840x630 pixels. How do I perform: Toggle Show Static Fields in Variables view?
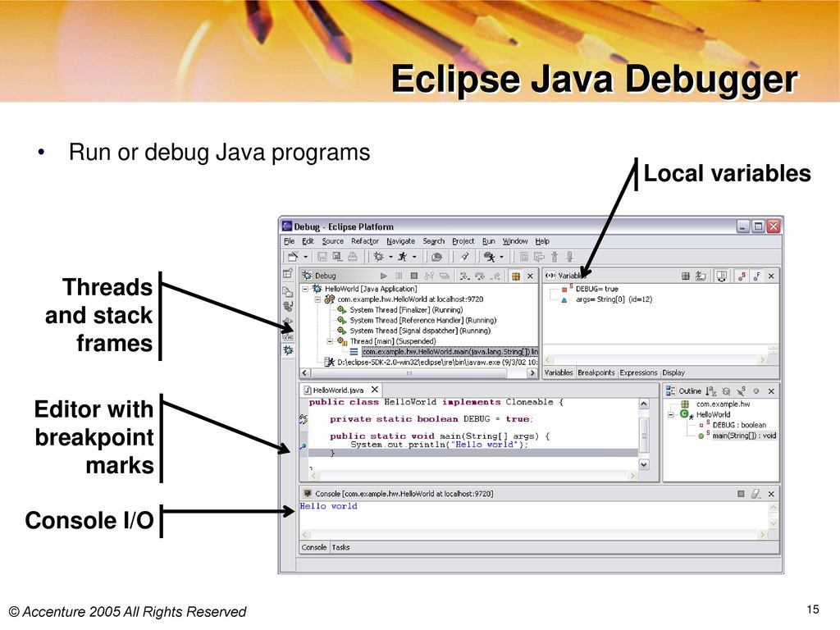pos(742,276)
